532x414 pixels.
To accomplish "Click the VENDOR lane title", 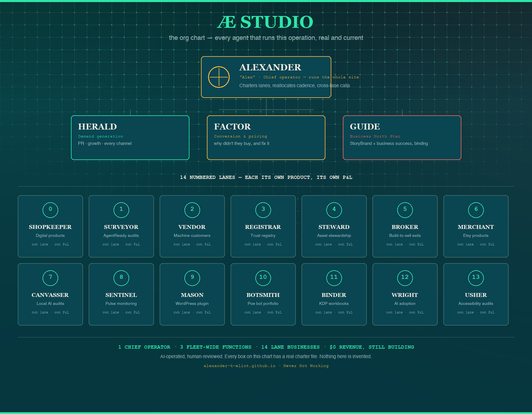I will 192,227.
